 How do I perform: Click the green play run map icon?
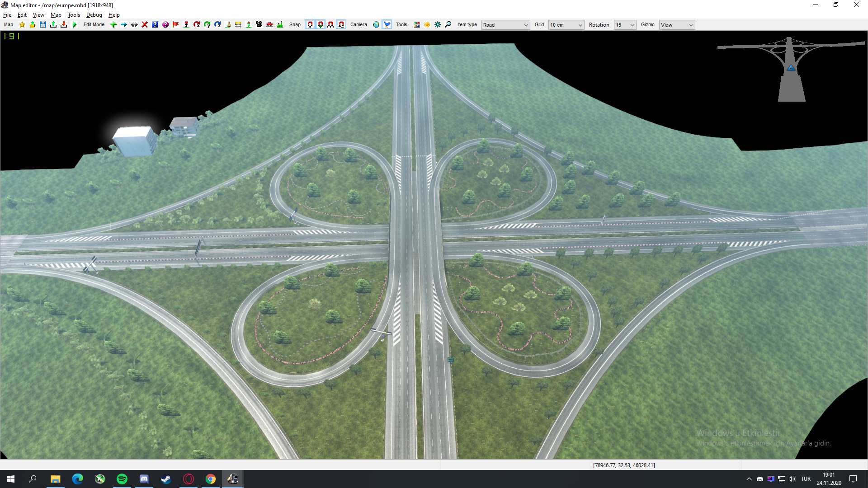click(75, 25)
